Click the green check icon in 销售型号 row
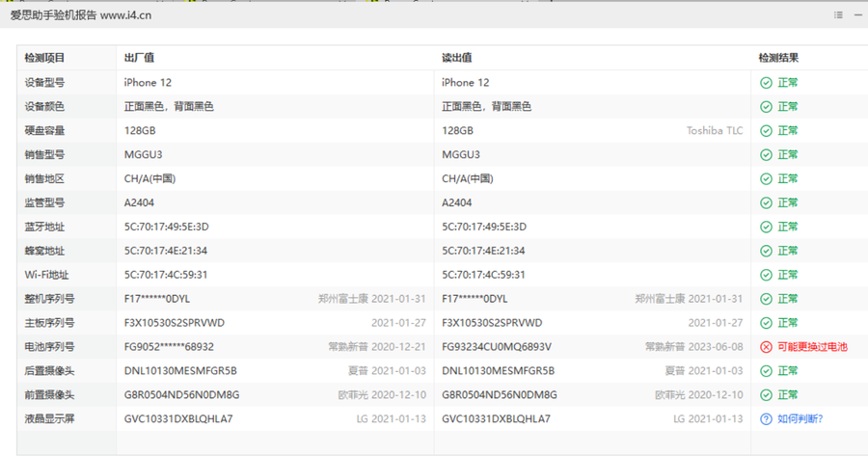The width and height of the screenshot is (868, 456). (766, 155)
